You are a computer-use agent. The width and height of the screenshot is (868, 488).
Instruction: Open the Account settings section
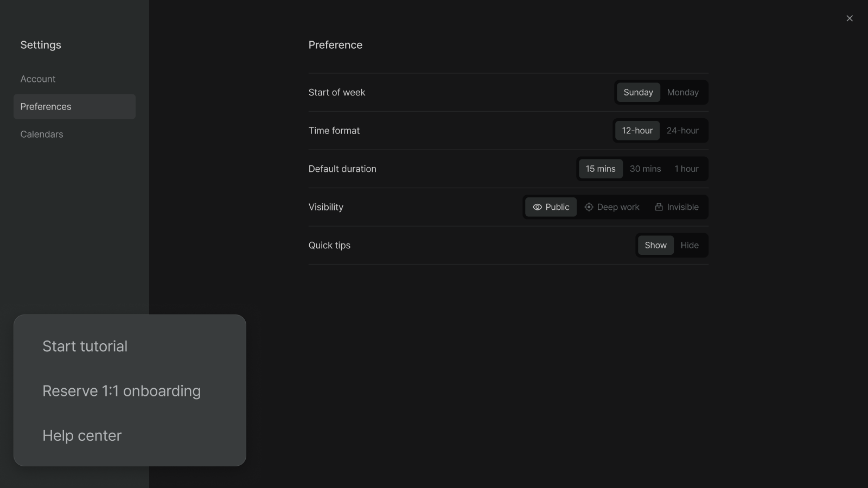(74, 79)
